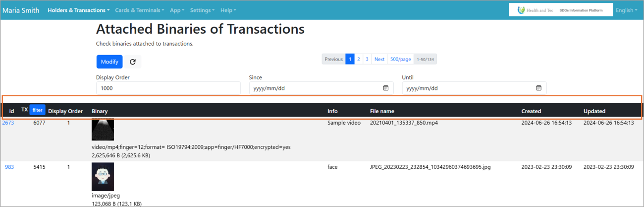The image size is (644, 207).
Task: Switch to 500/page view
Action: point(400,59)
